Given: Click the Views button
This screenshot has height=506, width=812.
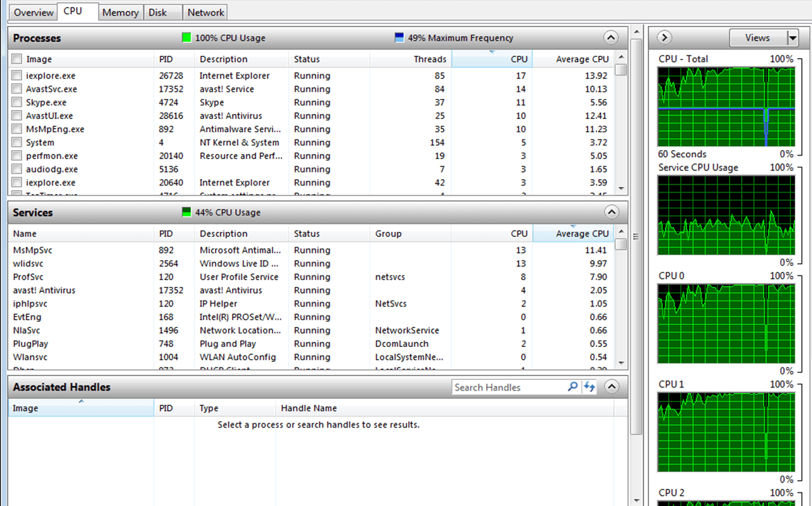Looking at the screenshot, I should coord(757,38).
